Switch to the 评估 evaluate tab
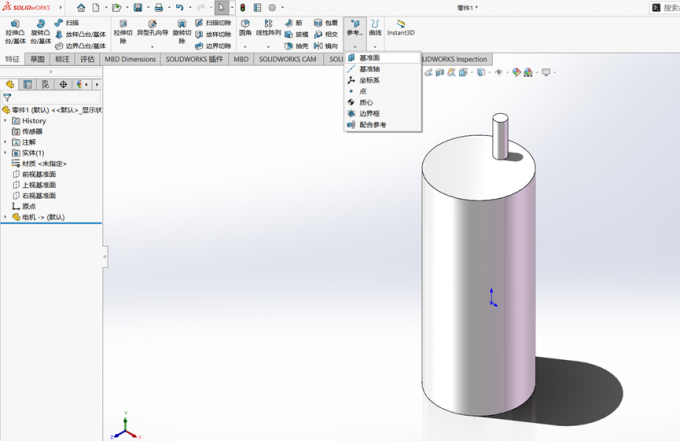 coord(87,59)
